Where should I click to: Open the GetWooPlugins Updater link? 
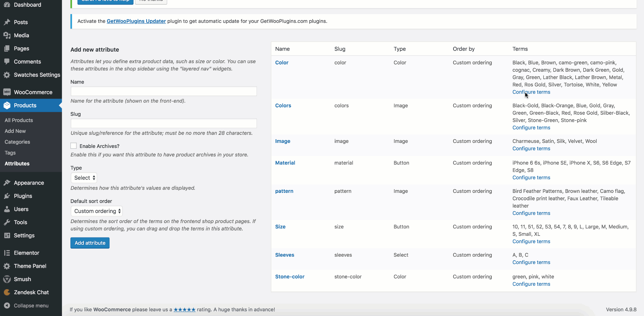(x=136, y=21)
